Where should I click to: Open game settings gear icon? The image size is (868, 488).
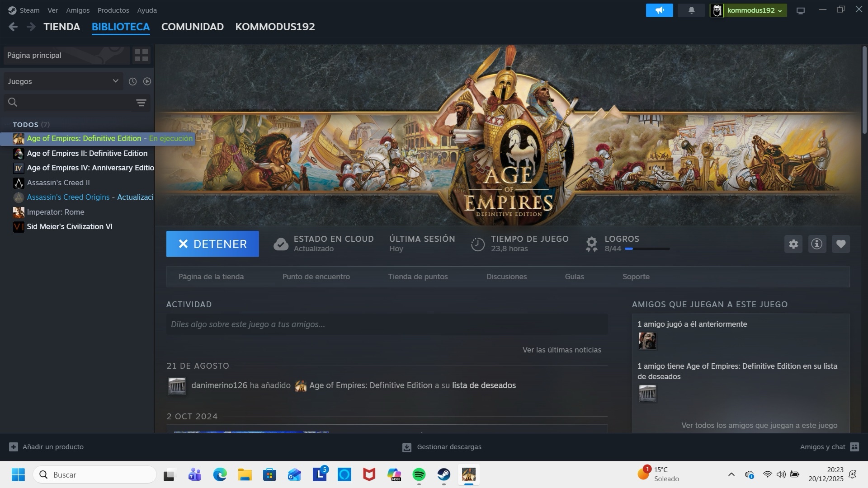[x=793, y=244]
